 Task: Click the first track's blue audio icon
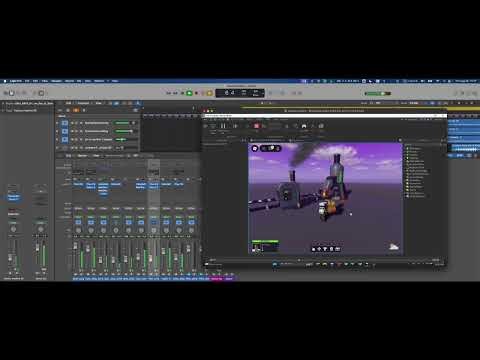click(65, 123)
